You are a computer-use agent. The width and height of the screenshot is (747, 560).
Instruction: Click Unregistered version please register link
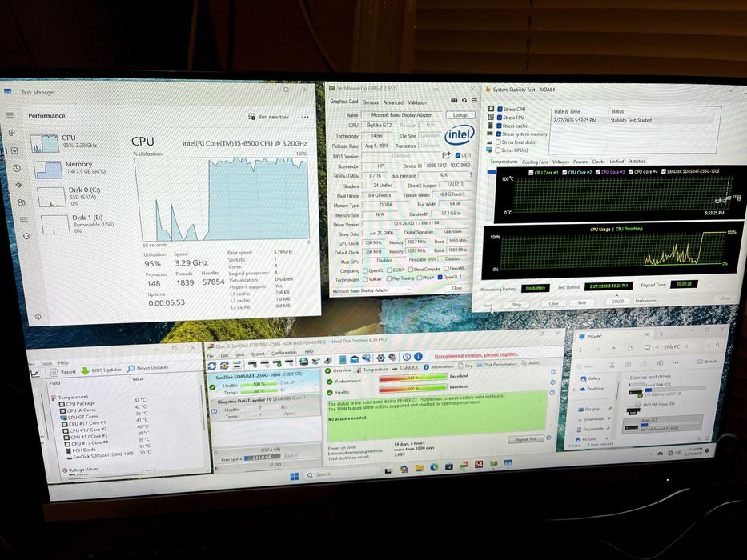click(476, 354)
